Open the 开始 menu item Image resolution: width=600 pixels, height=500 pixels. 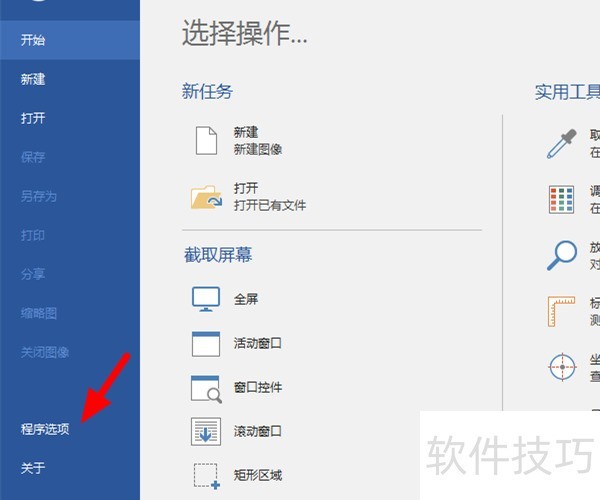pyautogui.click(x=70, y=40)
